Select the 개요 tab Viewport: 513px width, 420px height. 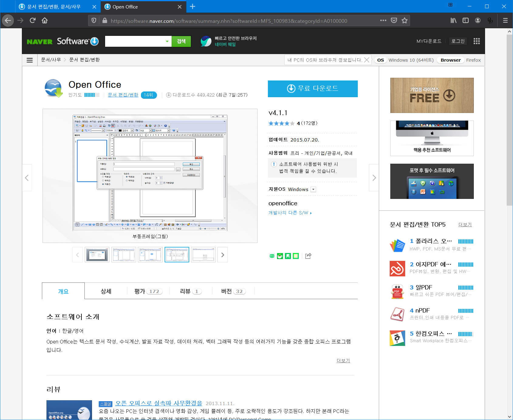pos(63,291)
